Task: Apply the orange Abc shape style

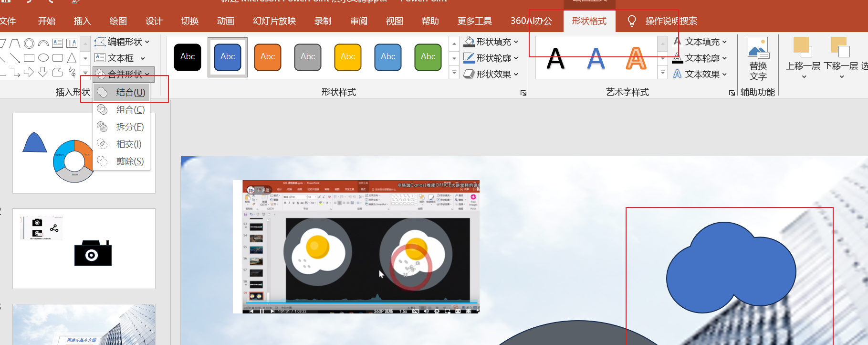Action: [x=268, y=57]
